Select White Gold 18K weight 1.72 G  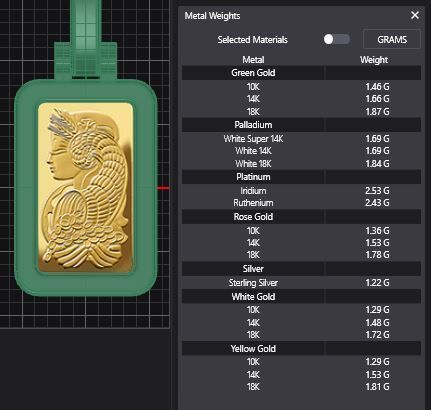(x=377, y=335)
